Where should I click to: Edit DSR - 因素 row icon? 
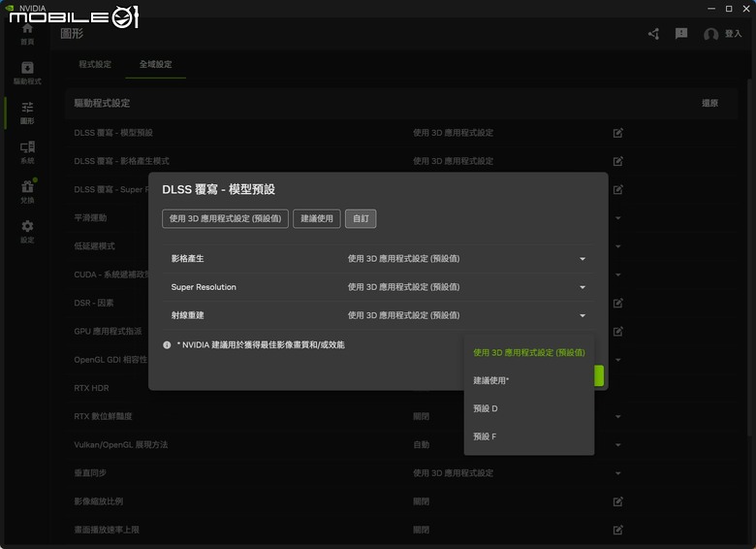tap(617, 303)
